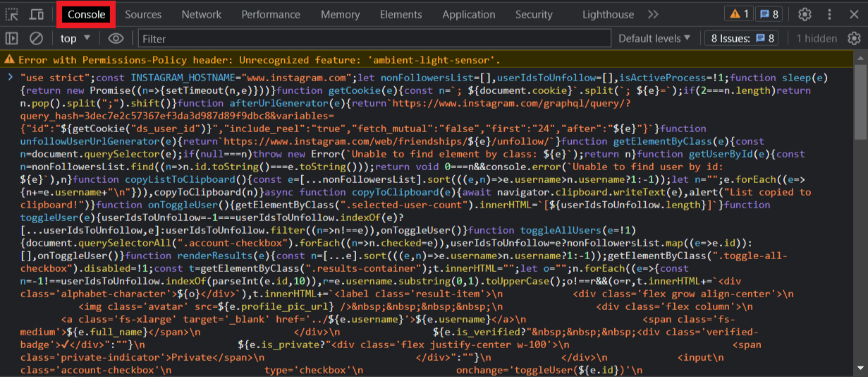Open DevTools settings gear icon

[805, 14]
